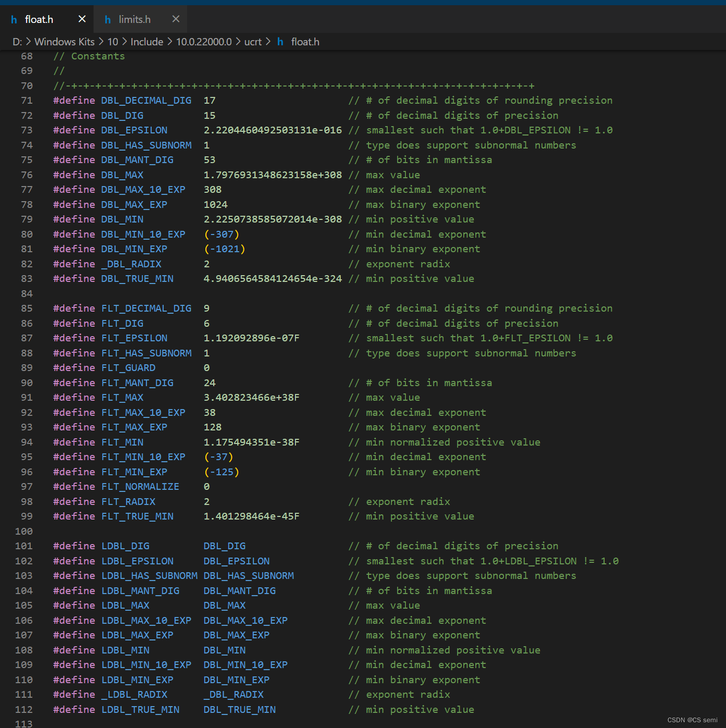This screenshot has width=726, height=728.
Task: Click the FLT_MANT_DIG value 24
Action: pyautogui.click(x=210, y=383)
